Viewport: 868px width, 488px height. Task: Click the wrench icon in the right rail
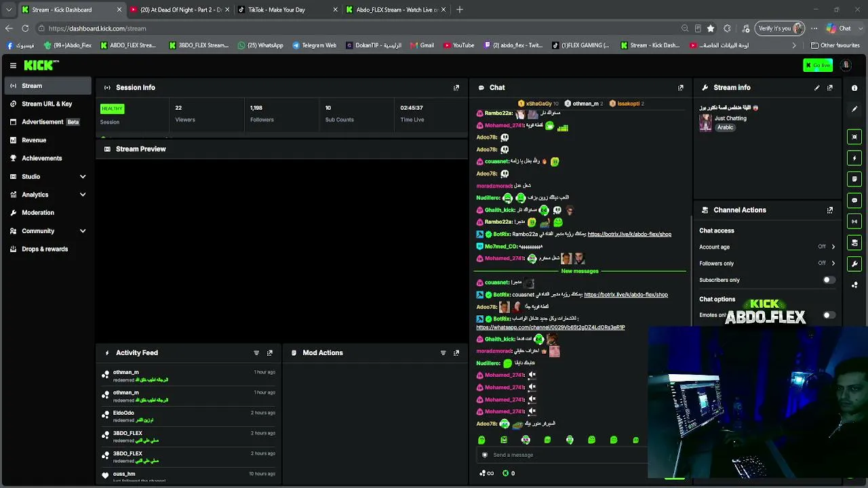(854, 264)
